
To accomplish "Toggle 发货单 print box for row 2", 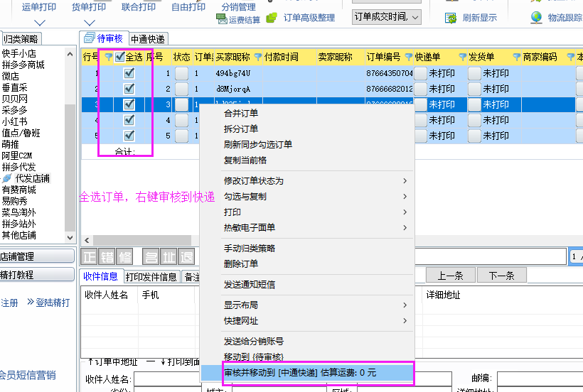I will point(474,89).
